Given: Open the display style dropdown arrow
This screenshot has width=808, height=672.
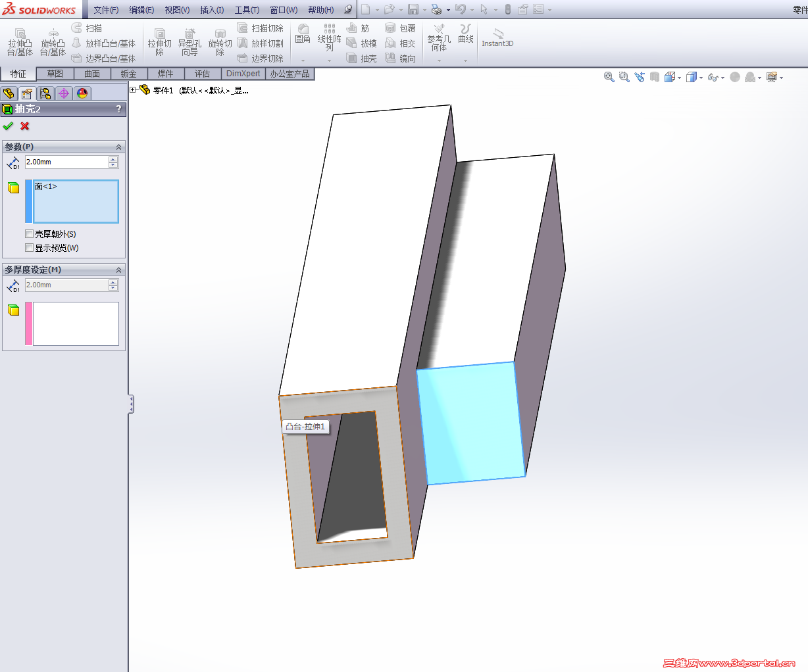Looking at the screenshot, I should [701, 78].
